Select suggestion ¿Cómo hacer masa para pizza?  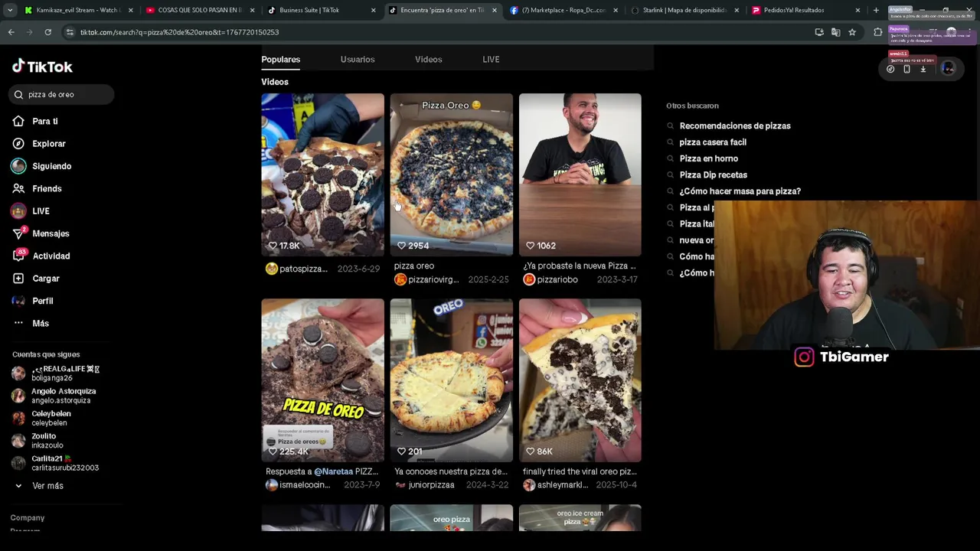coord(740,191)
